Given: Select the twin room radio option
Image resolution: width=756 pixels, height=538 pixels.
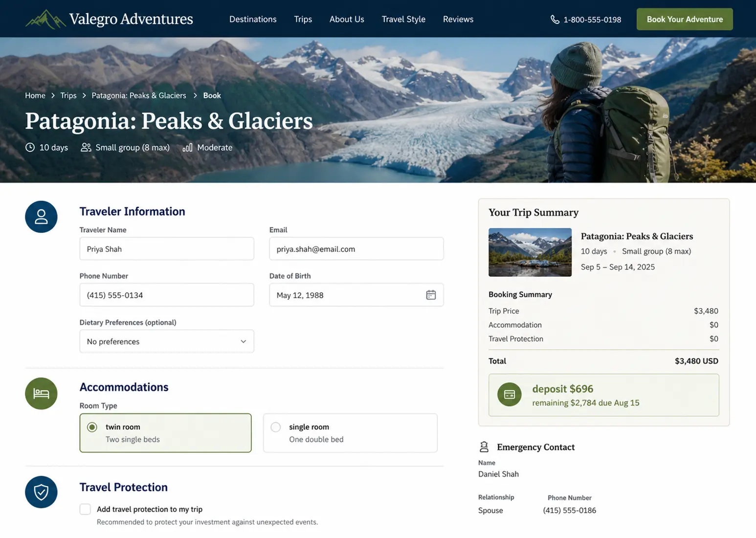Looking at the screenshot, I should [92, 427].
